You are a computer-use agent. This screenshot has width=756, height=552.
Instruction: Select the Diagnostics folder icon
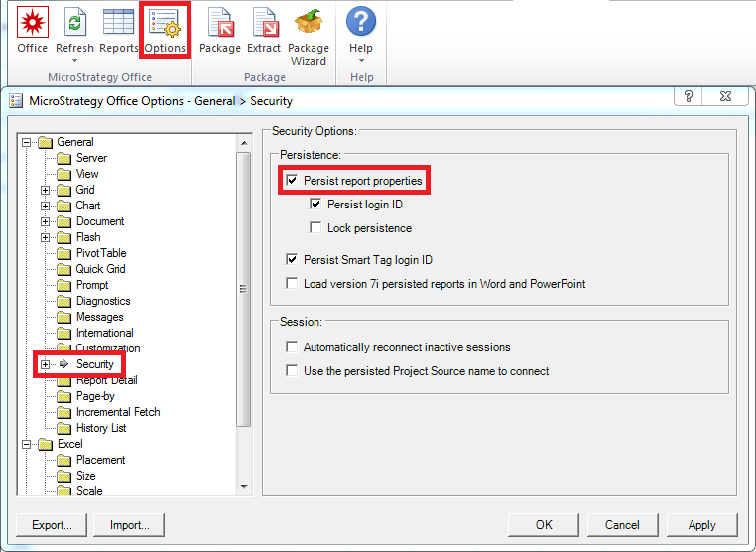[x=63, y=301]
